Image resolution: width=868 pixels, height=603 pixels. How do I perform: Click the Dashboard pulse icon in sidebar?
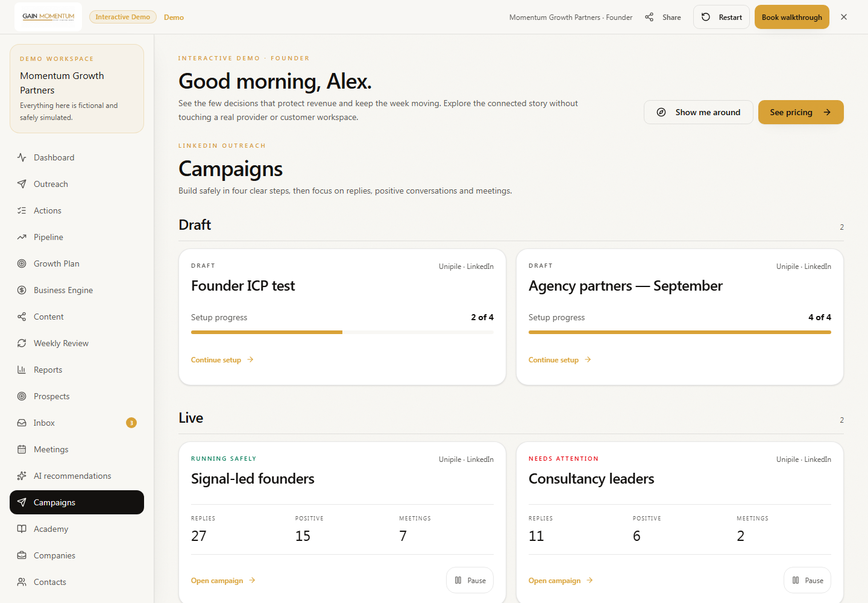22,157
